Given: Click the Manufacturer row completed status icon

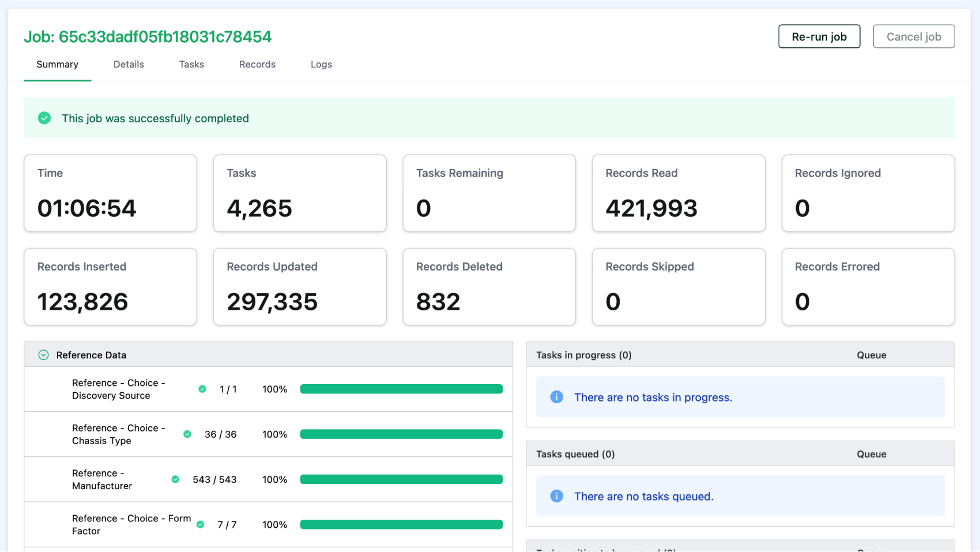Looking at the screenshot, I should coord(175,479).
